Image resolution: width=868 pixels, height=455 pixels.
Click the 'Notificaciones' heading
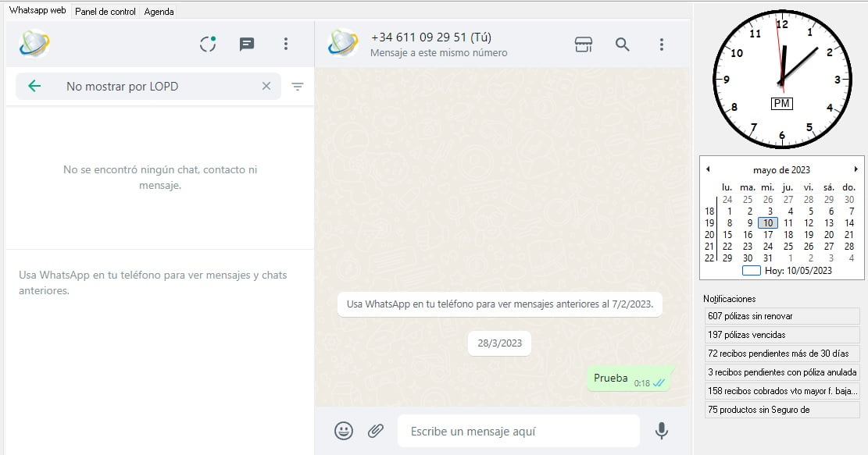pyautogui.click(x=729, y=299)
